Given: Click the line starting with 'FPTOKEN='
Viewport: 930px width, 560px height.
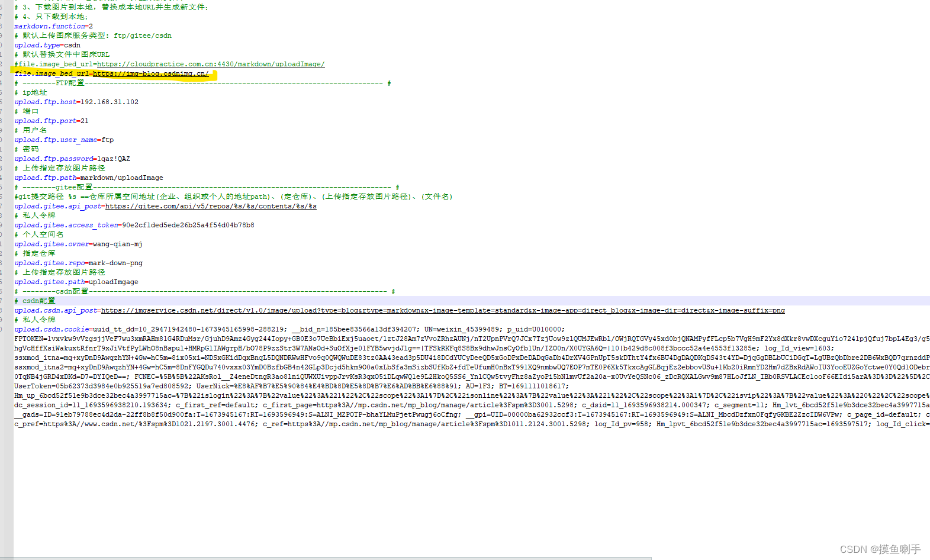Looking at the screenshot, I should 472,339.
